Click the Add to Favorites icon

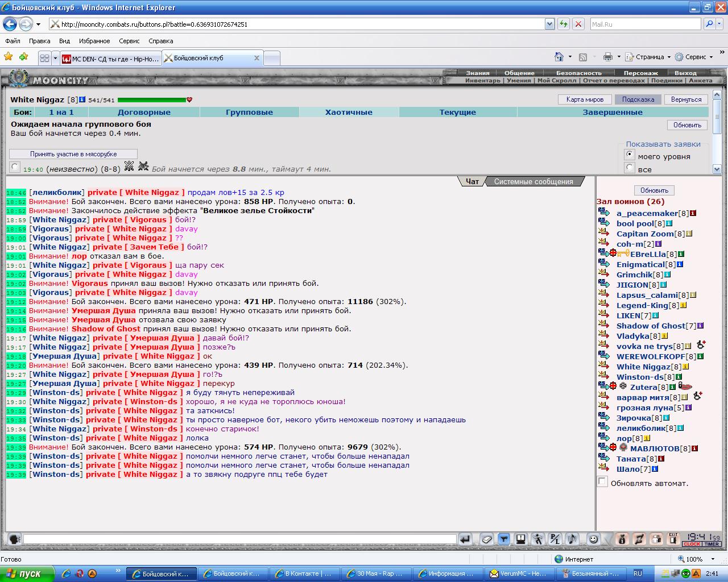pos(23,57)
